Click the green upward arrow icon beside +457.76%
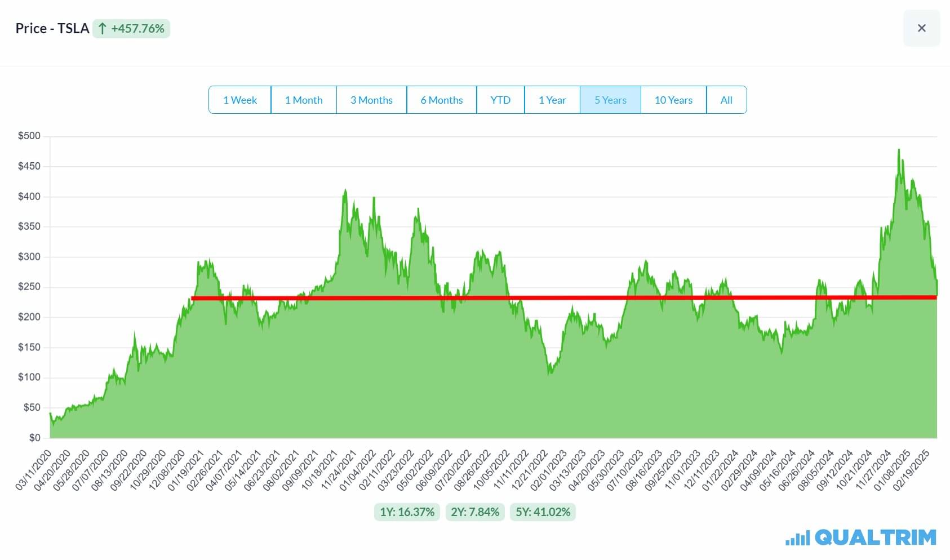The width and height of the screenshot is (950, 560). (102, 28)
